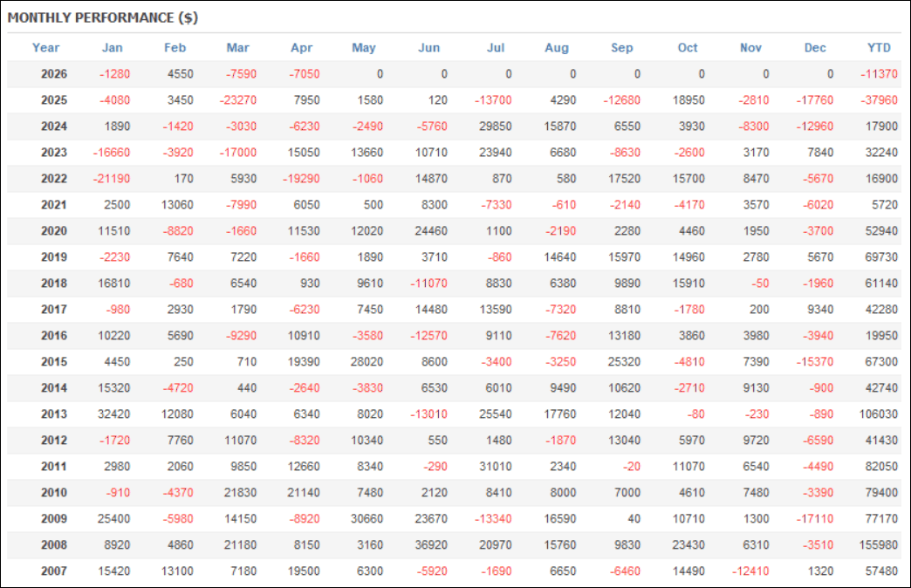The width and height of the screenshot is (911, 588).
Task: Select the January 2022 value -21190
Action: (112, 178)
